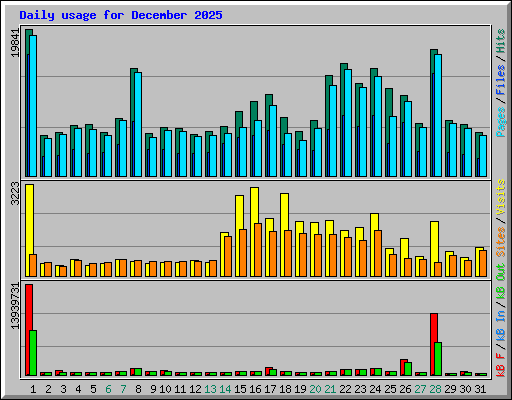Click the yellow Visits bar for day 18
Screen dimensions: 512x400
284,212
